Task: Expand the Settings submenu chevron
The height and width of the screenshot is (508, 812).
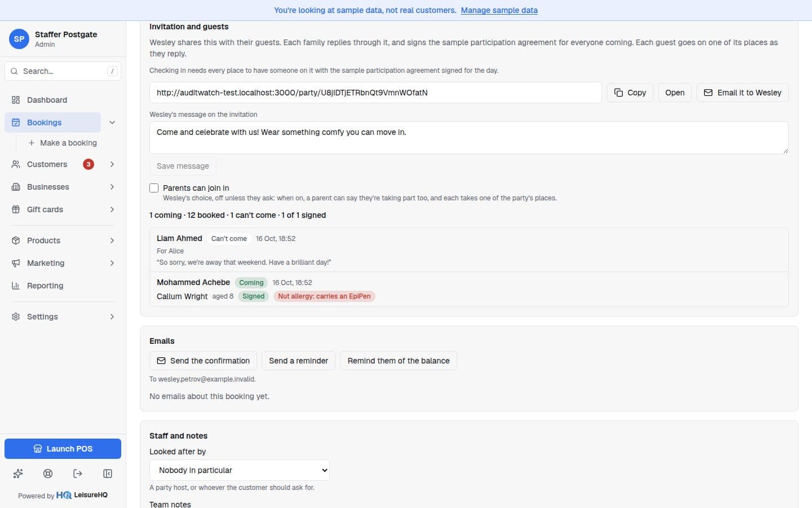Action: 112,317
